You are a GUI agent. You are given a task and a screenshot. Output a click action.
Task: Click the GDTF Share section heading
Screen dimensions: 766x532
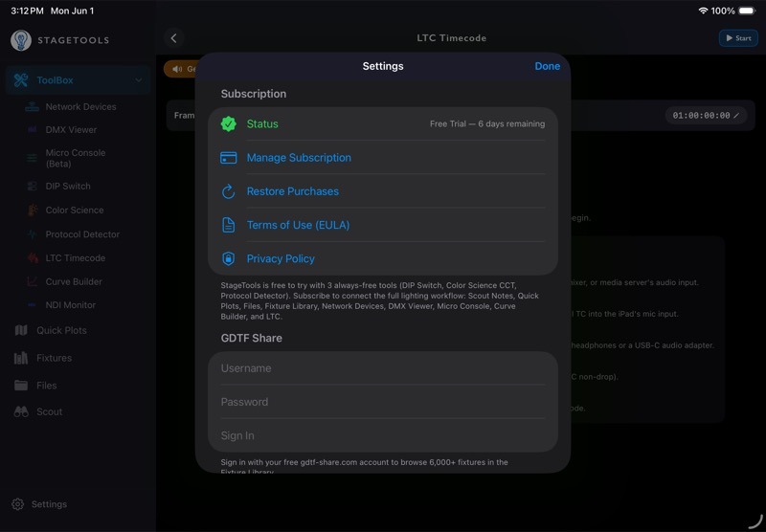click(x=251, y=338)
